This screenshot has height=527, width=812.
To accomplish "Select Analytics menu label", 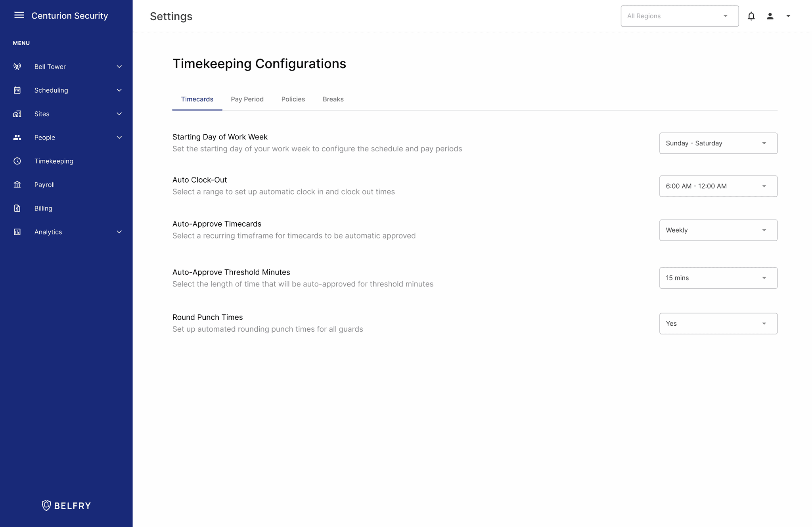I will point(48,232).
